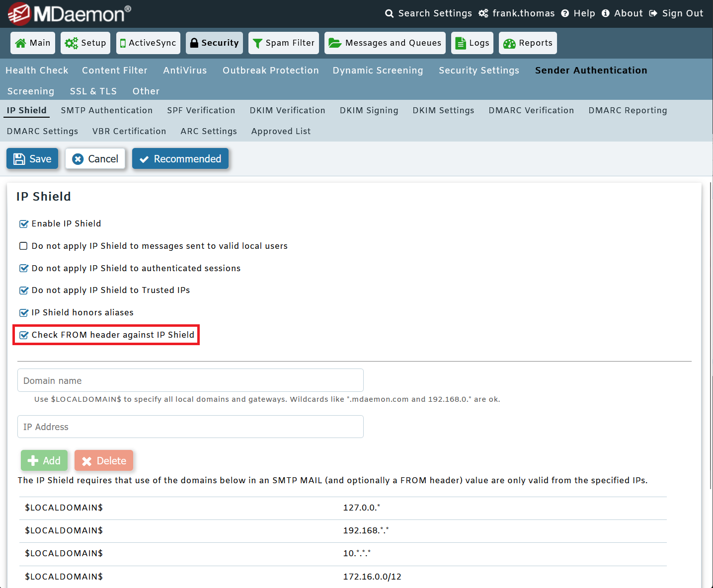Uncheck Enable IP Shield
Screen dimensions: 713x588
coord(23,223)
